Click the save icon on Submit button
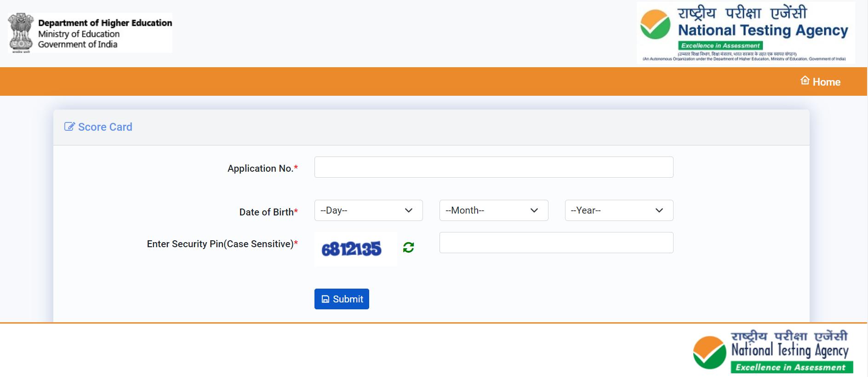 (x=325, y=299)
